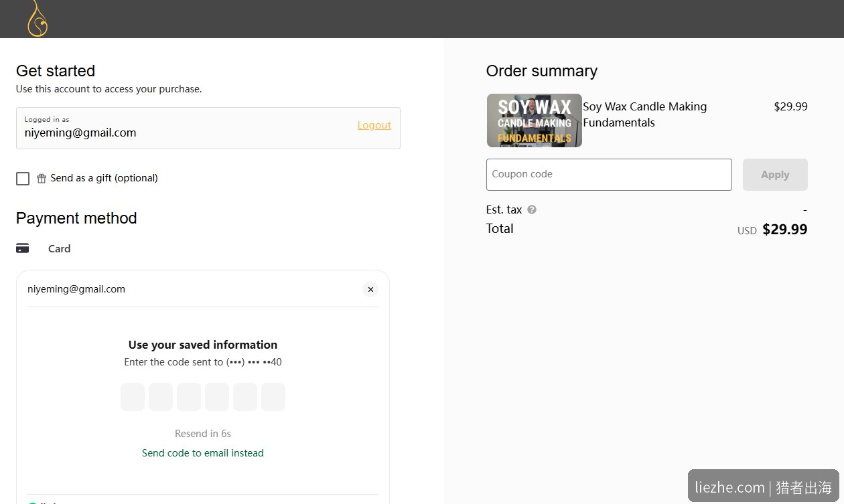Select the credit card icon
Image resolution: width=844 pixels, height=504 pixels.
coord(23,248)
